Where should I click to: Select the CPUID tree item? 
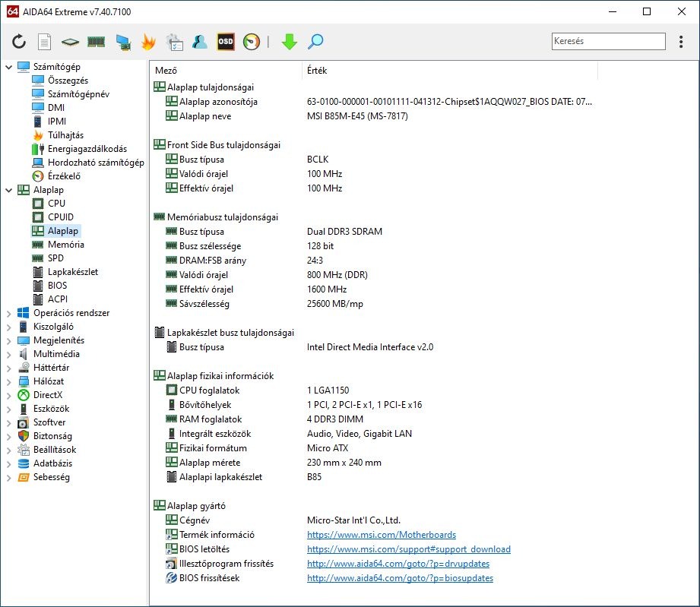(61, 217)
